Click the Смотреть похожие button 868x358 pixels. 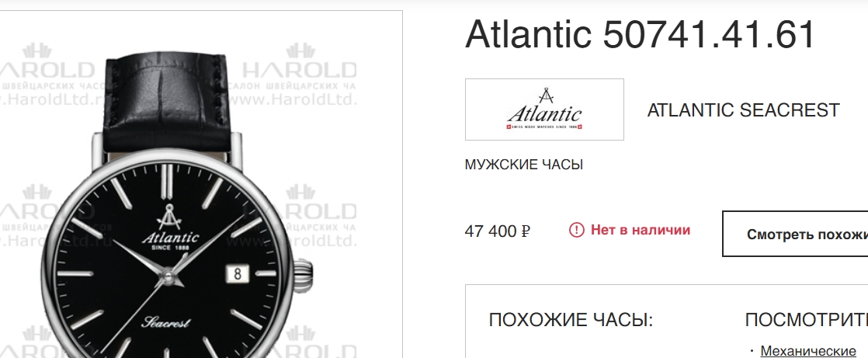point(796,234)
